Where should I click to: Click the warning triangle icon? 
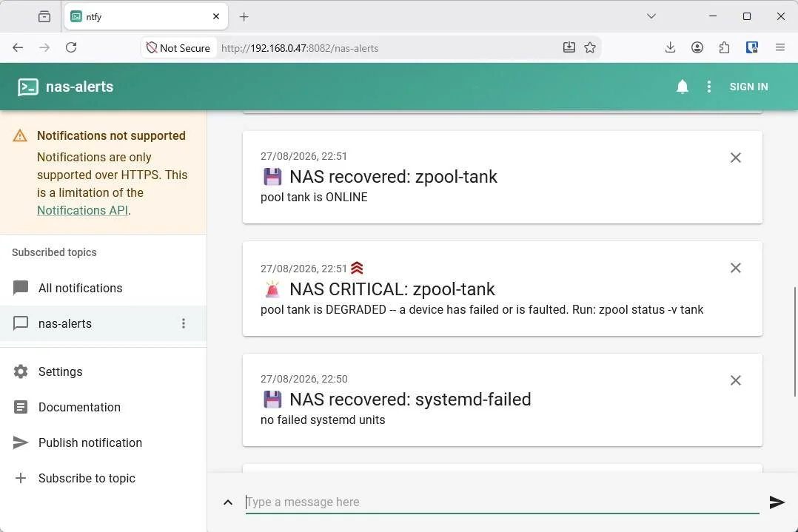(20, 136)
